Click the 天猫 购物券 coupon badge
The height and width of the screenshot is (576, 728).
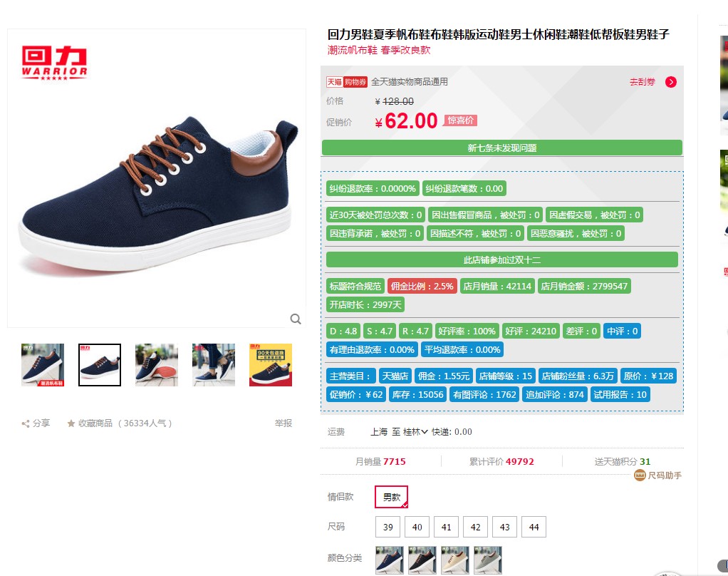pyautogui.click(x=346, y=82)
